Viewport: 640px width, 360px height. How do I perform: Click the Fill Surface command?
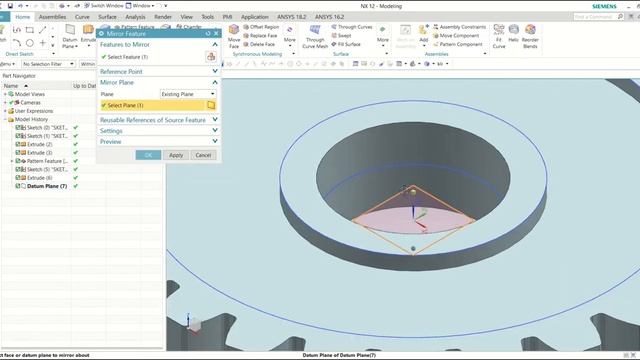(346, 44)
